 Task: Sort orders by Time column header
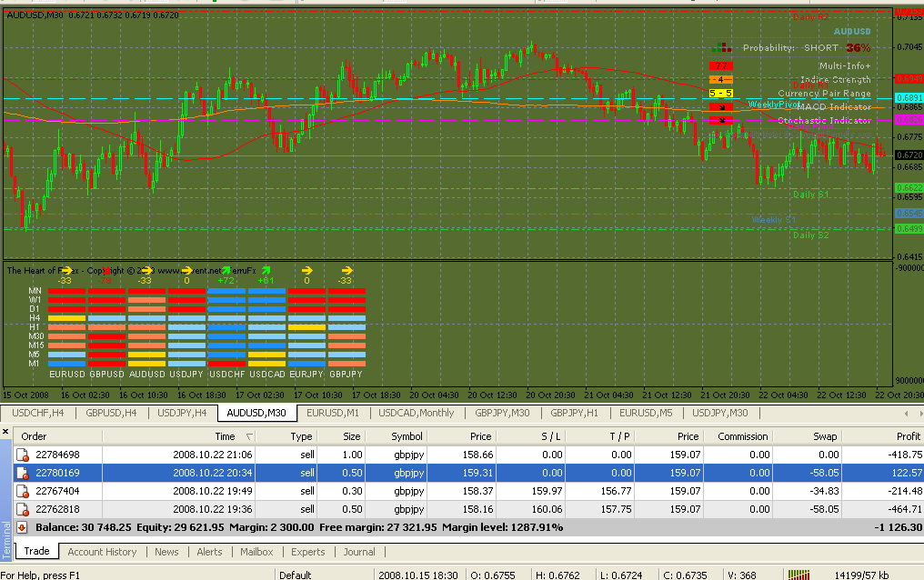[x=178, y=436]
